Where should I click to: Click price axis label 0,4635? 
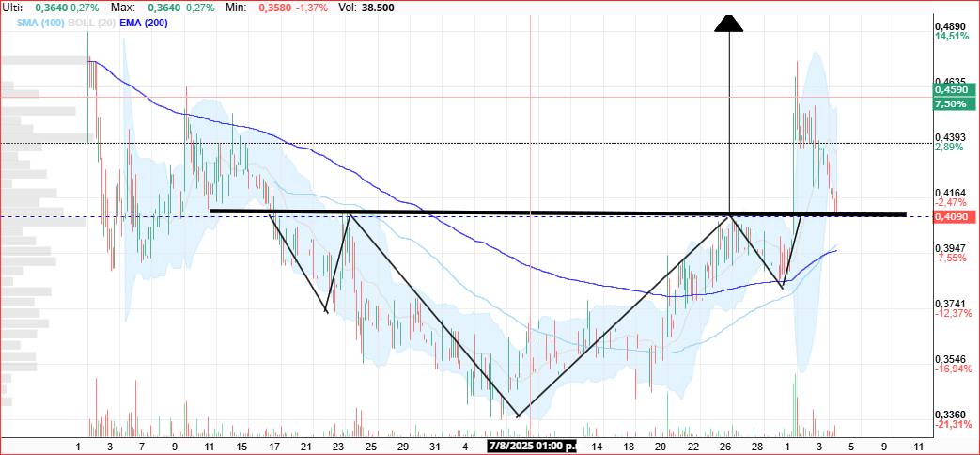(x=950, y=81)
